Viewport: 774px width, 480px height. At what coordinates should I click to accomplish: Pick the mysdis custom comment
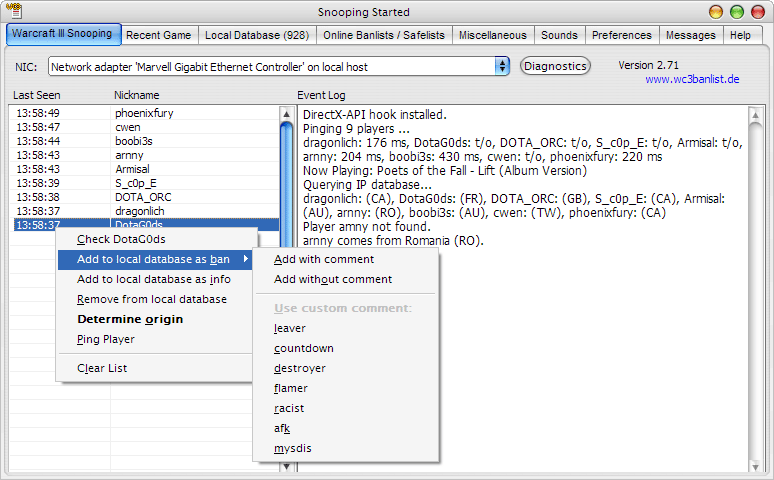pyautogui.click(x=346, y=448)
